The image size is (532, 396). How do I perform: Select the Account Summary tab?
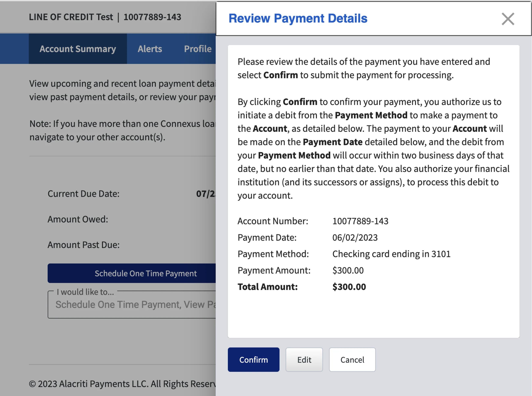(77, 49)
